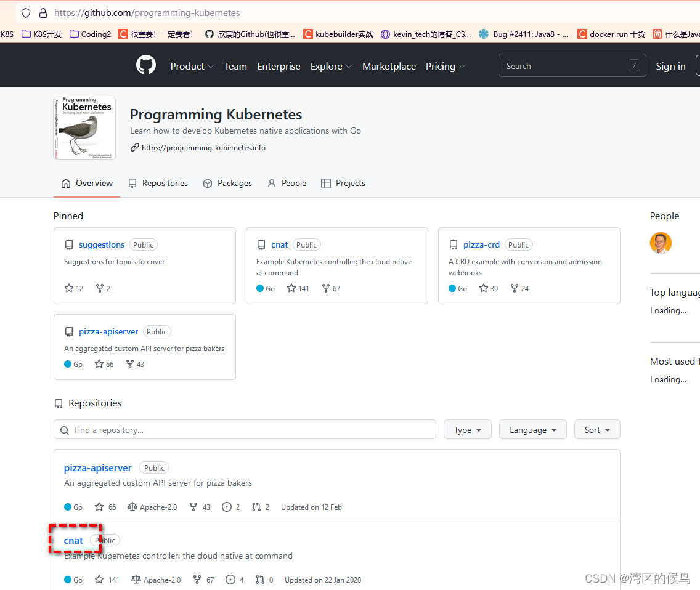Screen dimensions: 700x590
Task: Open the programming-kubernetes.info website link
Action: point(203,148)
